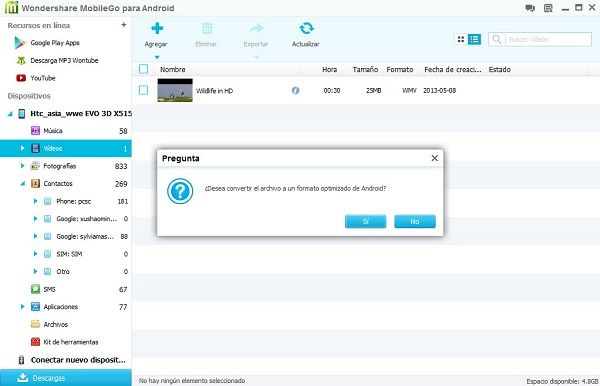The image size is (600, 386).
Task: Open Exportar dropdown arrow
Action: [256, 57]
